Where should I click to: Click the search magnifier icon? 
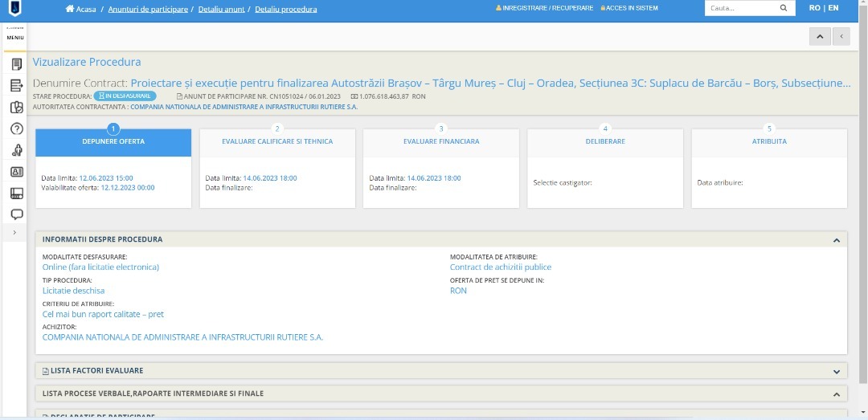pyautogui.click(x=784, y=8)
